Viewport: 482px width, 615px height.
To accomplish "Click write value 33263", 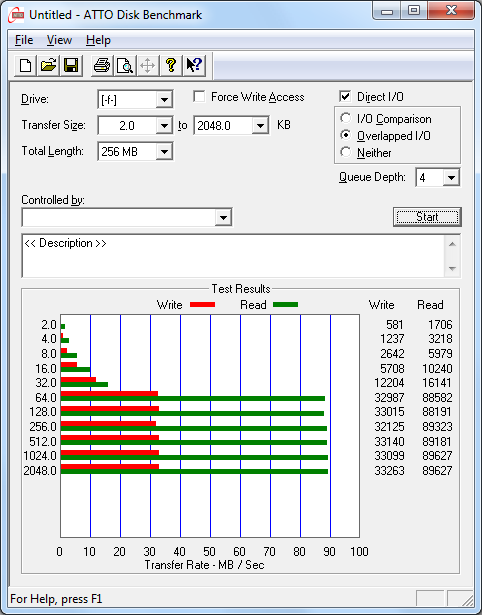I will [389, 470].
